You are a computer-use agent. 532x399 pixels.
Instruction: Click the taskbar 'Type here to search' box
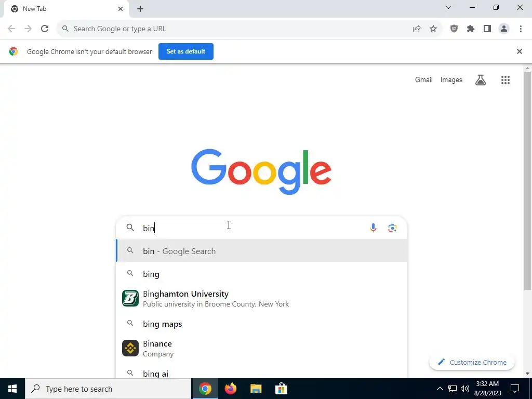108,389
